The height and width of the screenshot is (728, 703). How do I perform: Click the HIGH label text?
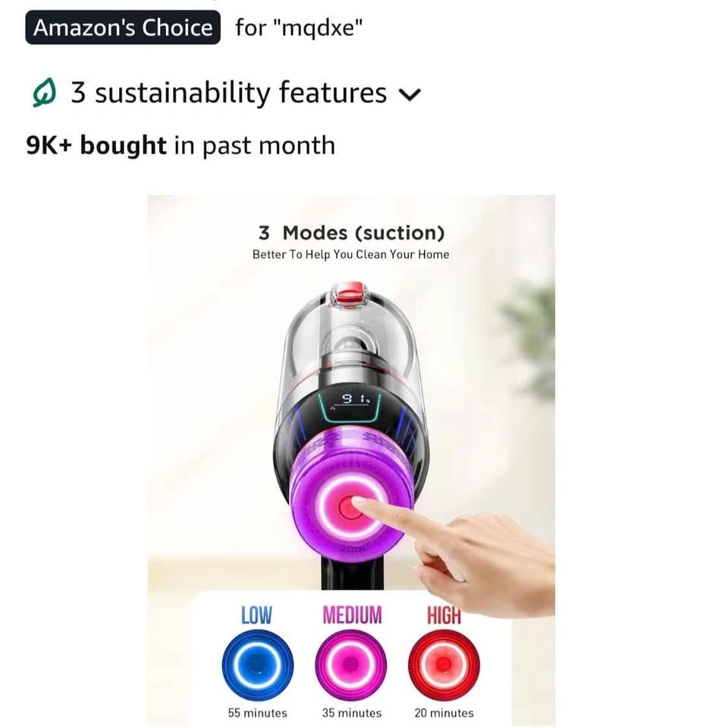(x=444, y=615)
